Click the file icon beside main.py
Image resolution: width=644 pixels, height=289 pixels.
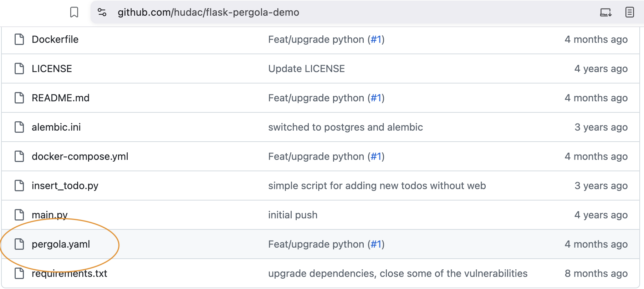[19, 215]
